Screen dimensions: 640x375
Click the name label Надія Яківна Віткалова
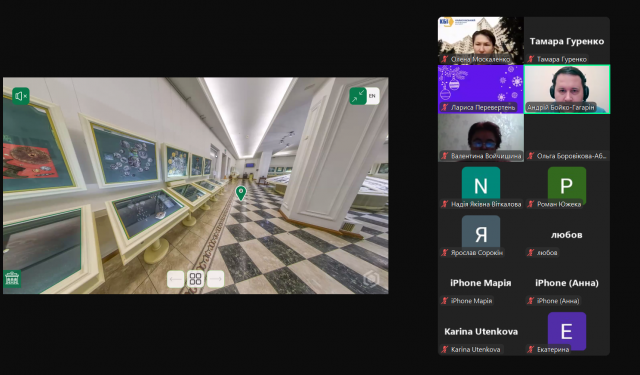pyautogui.click(x=486, y=204)
